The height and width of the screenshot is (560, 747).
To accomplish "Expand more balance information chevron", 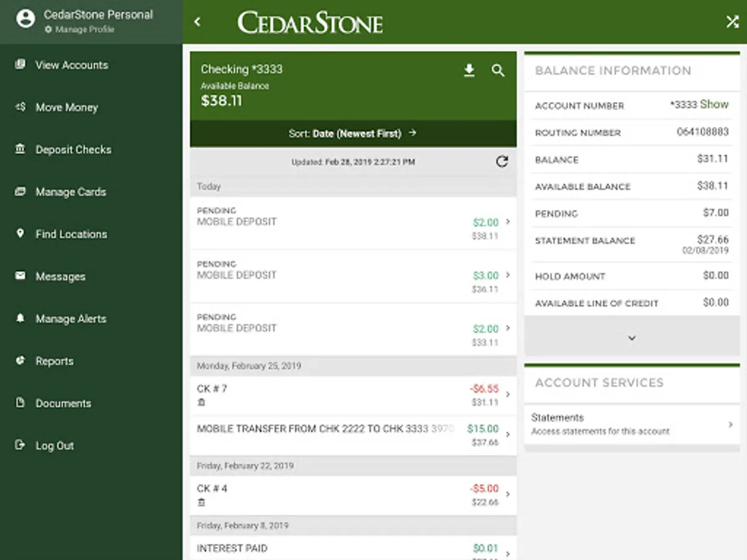I will [632, 338].
